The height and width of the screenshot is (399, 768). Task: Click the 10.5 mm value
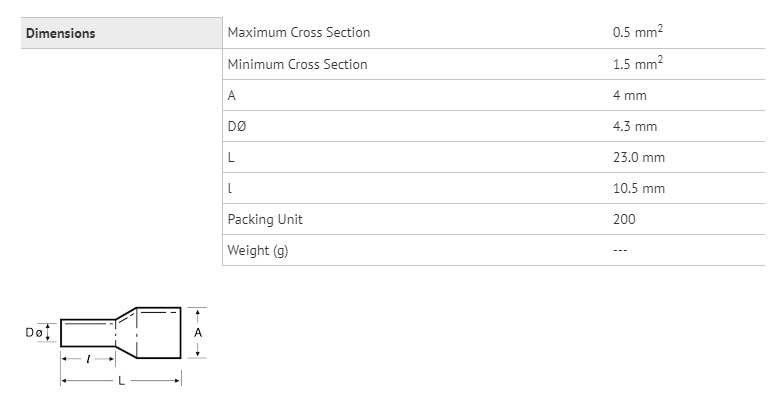pos(639,188)
